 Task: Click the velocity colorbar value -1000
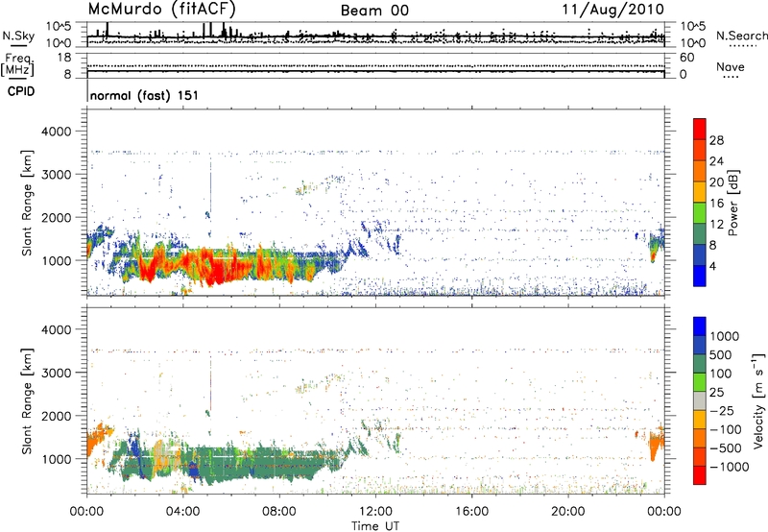tap(730, 467)
